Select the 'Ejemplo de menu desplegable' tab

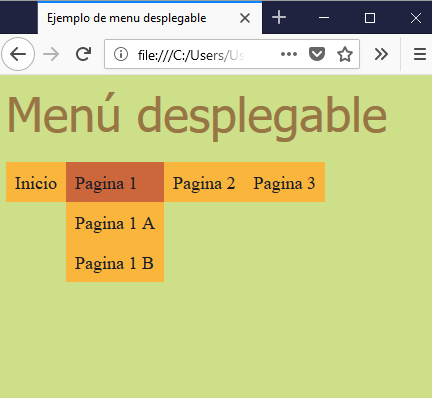pos(150,18)
